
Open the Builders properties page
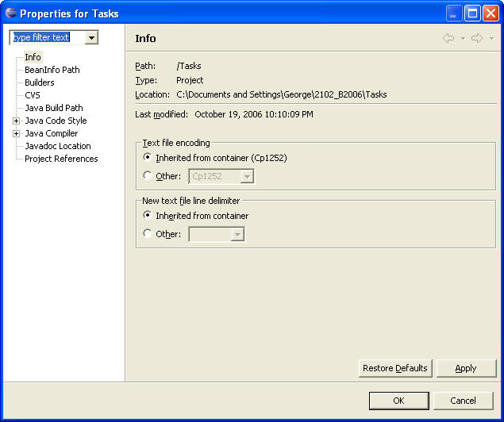(39, 82)
